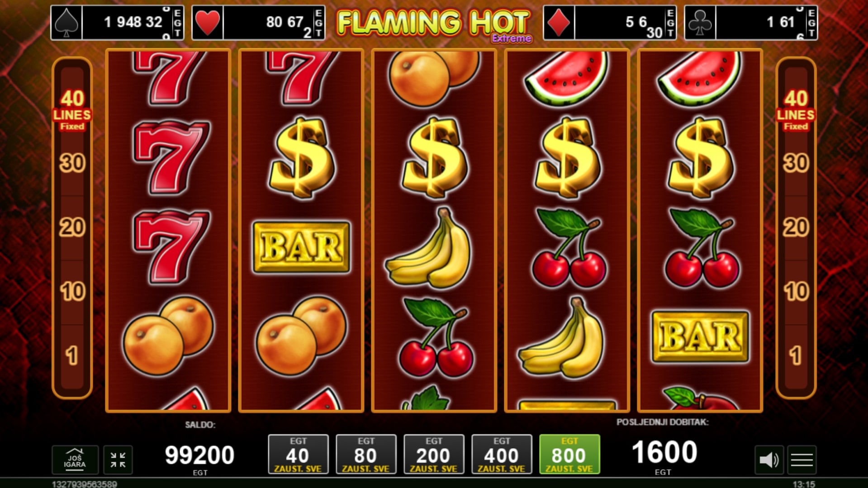Click the right 40 Lines Fixed indicator
The height and width of the screenshot is (488, 868).
click(796, 110)
